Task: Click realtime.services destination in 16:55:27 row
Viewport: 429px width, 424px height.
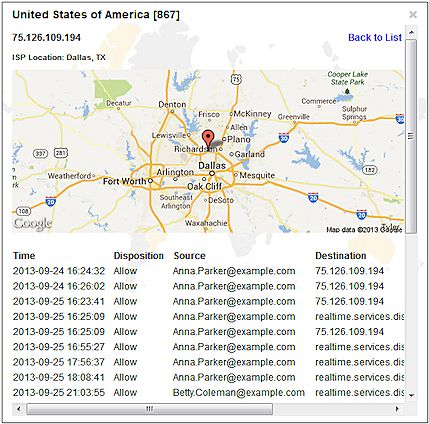Action: (x=359, y=347)
